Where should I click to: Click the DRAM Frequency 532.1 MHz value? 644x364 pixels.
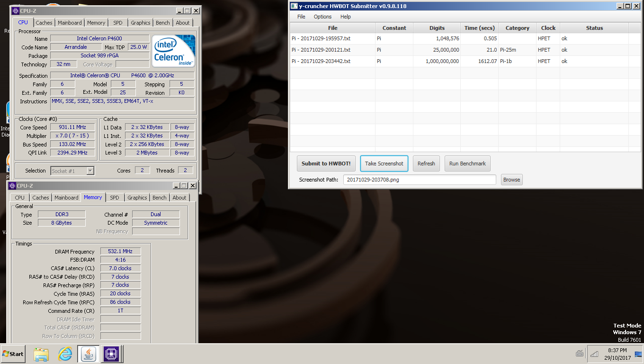[x=120, y=251]
